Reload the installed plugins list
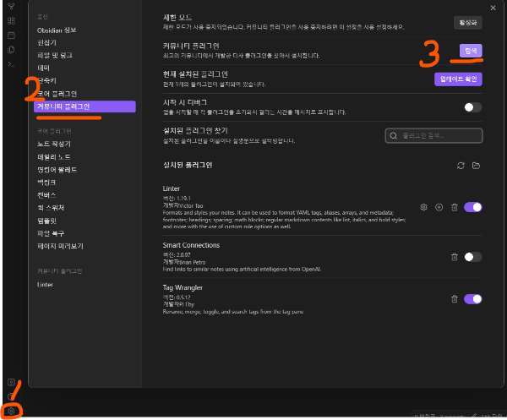This screenshot has height=420, width=507. (461, 166)
